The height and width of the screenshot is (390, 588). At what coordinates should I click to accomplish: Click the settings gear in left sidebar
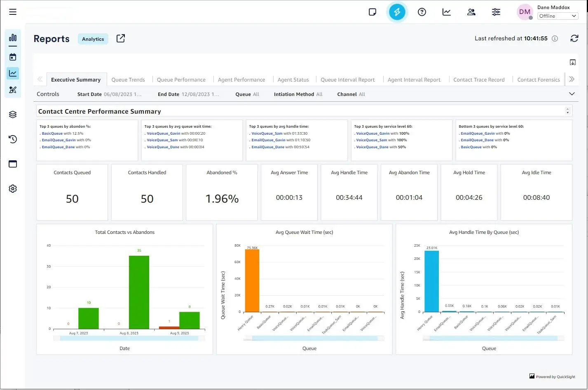click(x=13, y=189)
